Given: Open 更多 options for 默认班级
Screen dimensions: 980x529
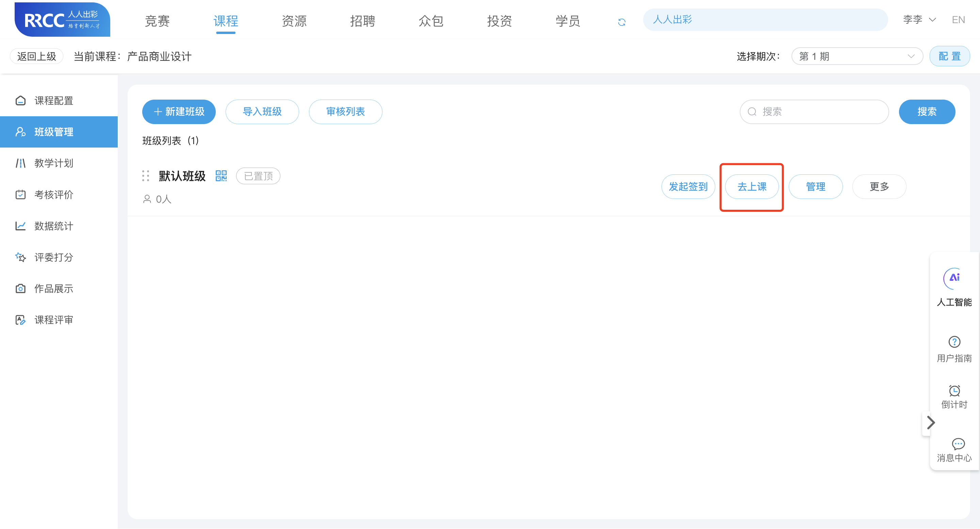Looking at the screenshot, I should coord(879,187).
